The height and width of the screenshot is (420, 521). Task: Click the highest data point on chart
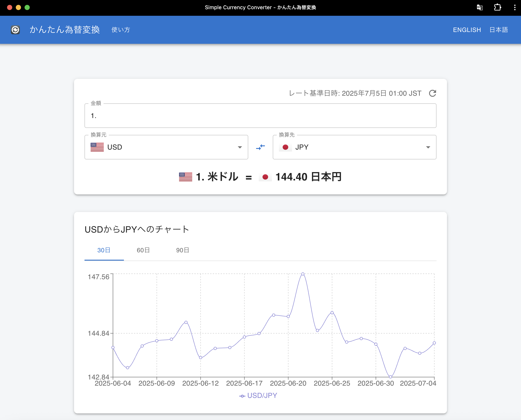pyautogui.click(x=303, y=274)
